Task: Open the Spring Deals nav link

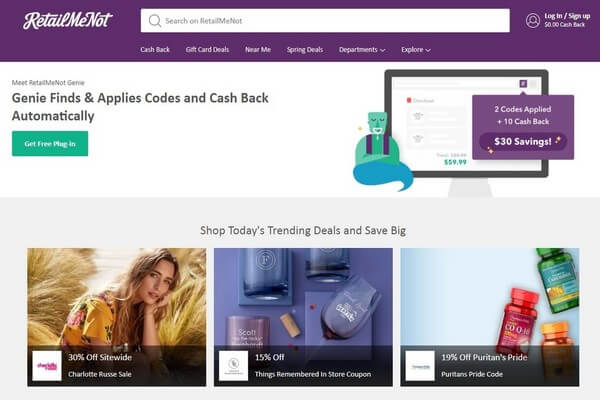Action: tap(305, 50)
